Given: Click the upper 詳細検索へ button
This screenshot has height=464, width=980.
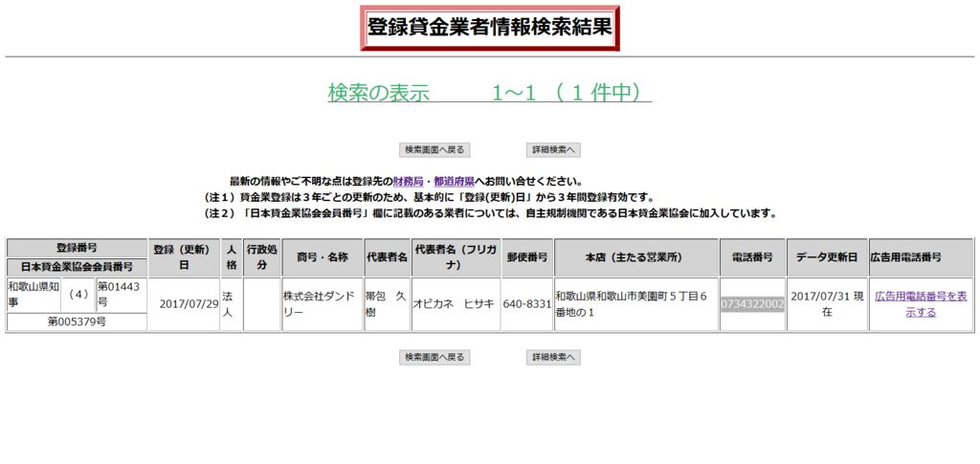Looking at the screenshot, I should (554, 150).
